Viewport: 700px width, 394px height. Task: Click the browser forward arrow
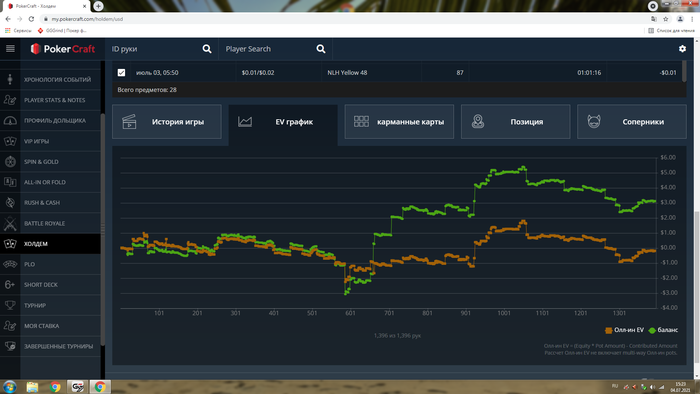[20, 19]
